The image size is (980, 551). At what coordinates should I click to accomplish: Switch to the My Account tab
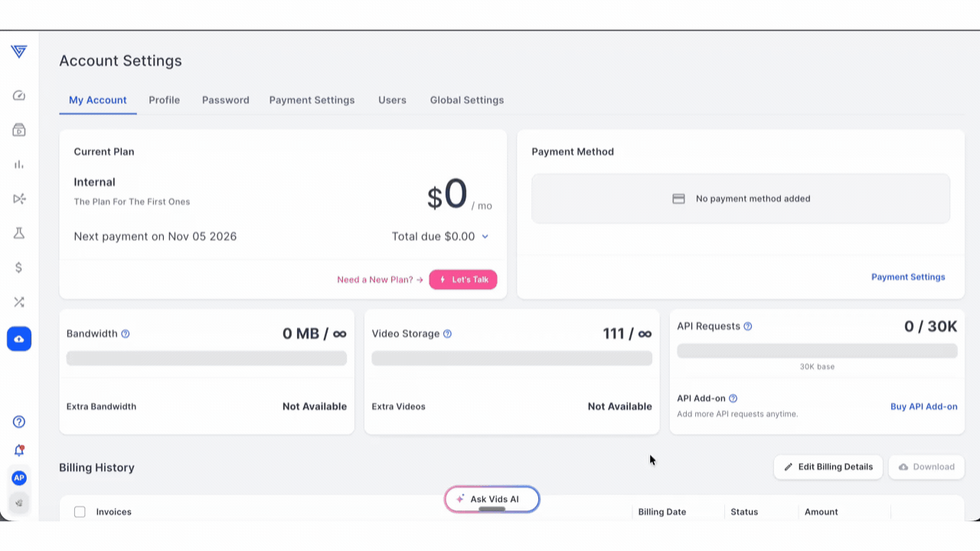pyautogui.click(x=98, y=100)
